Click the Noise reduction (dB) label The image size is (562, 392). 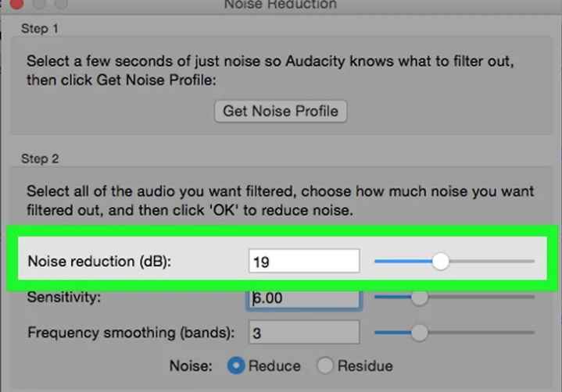[x=99, y=262]
